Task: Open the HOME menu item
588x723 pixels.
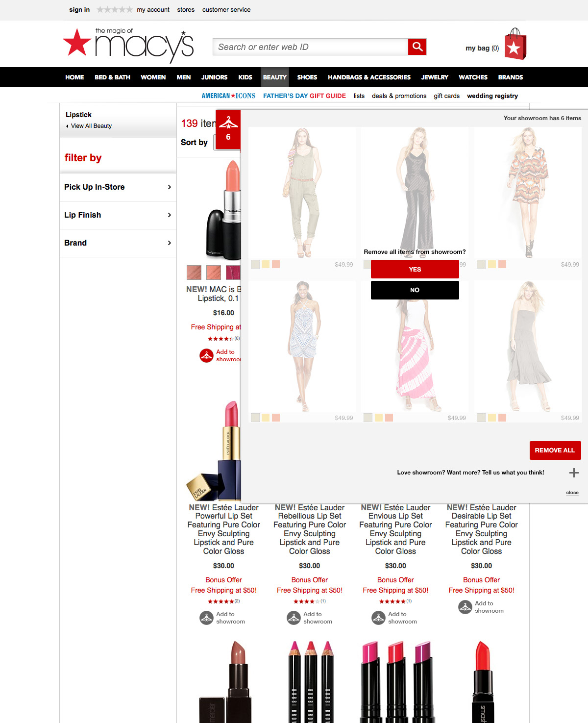Action: (74, 77)
